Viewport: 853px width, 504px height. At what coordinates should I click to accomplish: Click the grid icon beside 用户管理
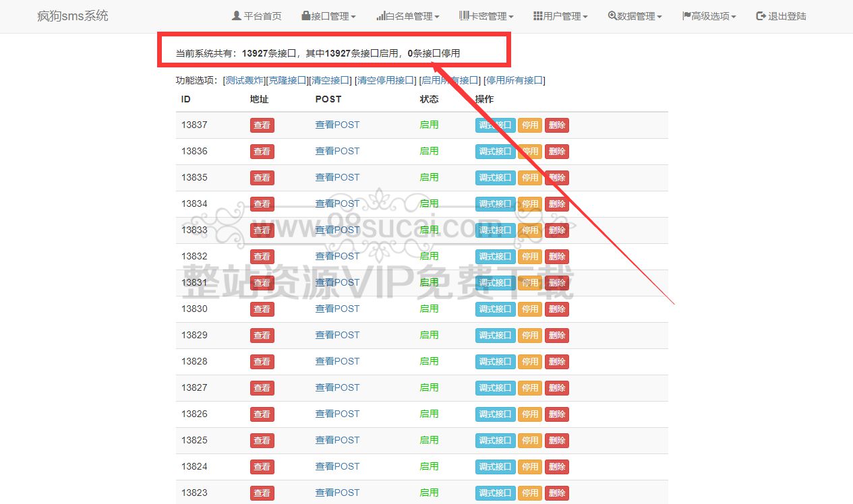click(x=537, y=16)
